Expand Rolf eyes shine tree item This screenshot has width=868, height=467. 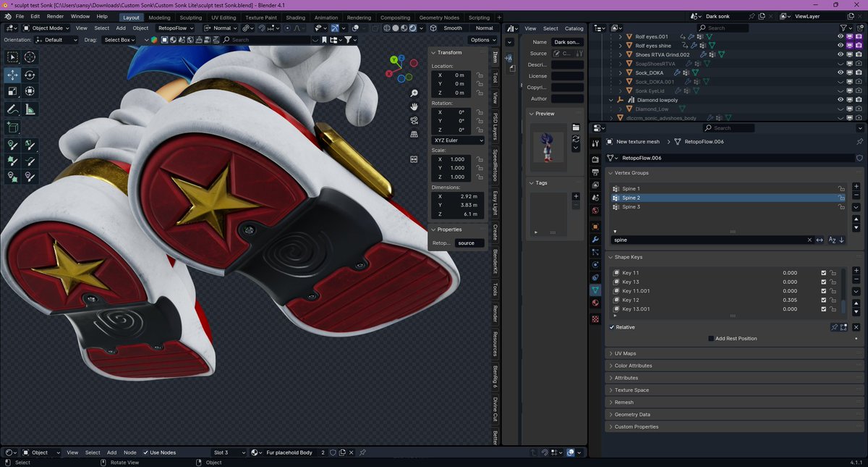pyautogui.click(x=621, y=46)
